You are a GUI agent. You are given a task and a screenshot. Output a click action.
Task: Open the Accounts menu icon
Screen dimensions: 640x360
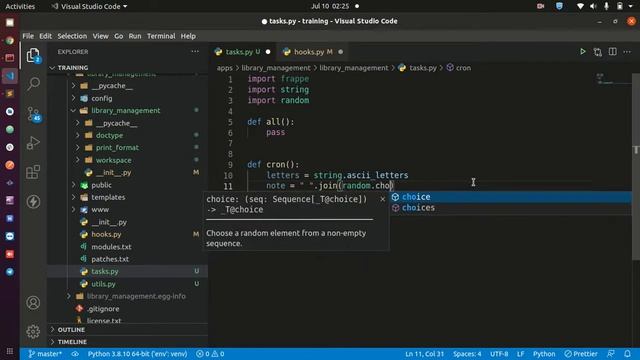coord(33,302)
